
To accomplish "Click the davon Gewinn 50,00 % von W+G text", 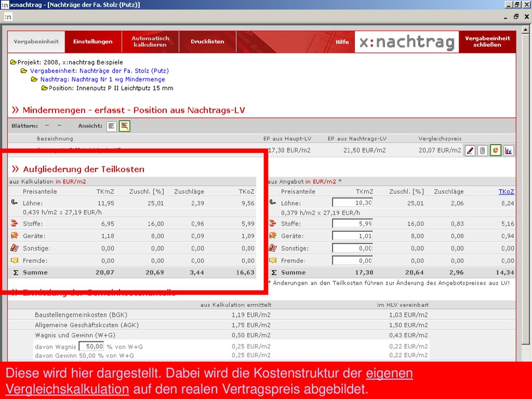I will tap(85, 355).
